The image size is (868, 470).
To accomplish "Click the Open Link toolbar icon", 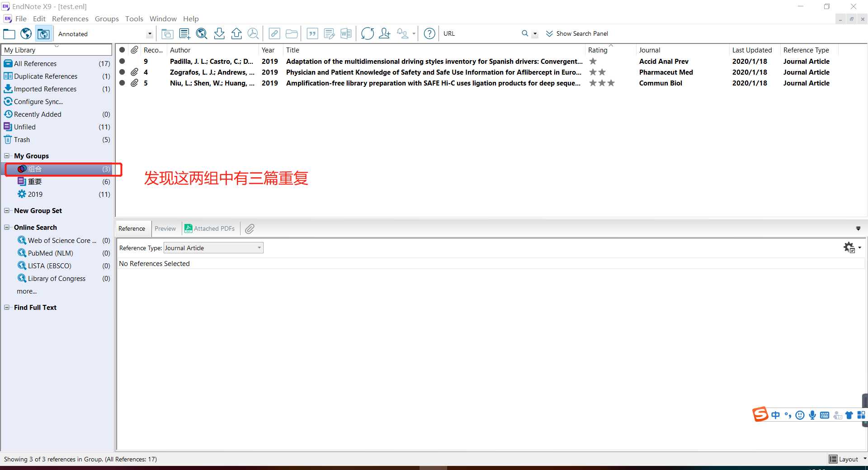I will tap(274, 34).
